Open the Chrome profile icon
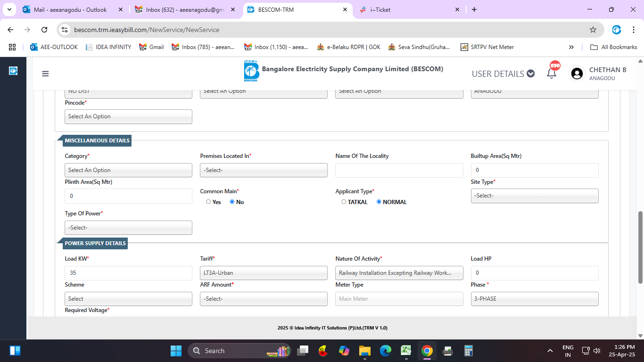 [x=617, y=30]
